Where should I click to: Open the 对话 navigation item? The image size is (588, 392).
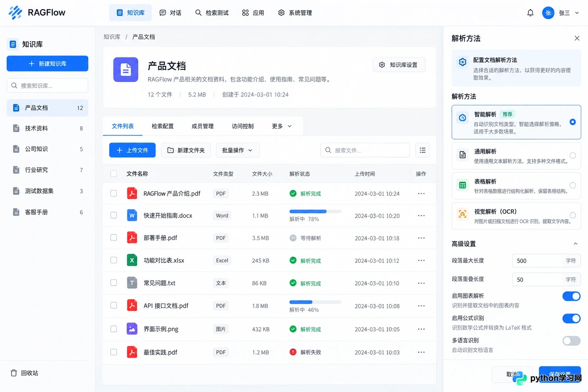(x=170, y=13)
